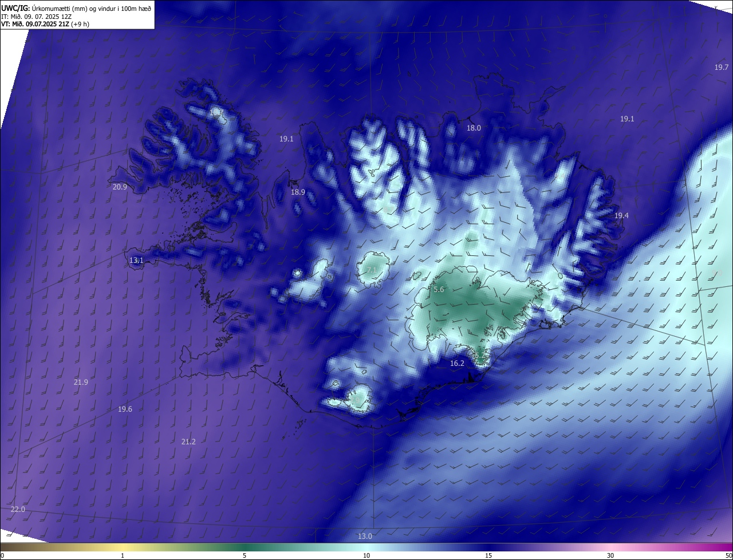This screenshot has height=560, width=733.
Task: Click the 20.9 value over the Westfjords
Action: tap(120, 187)
